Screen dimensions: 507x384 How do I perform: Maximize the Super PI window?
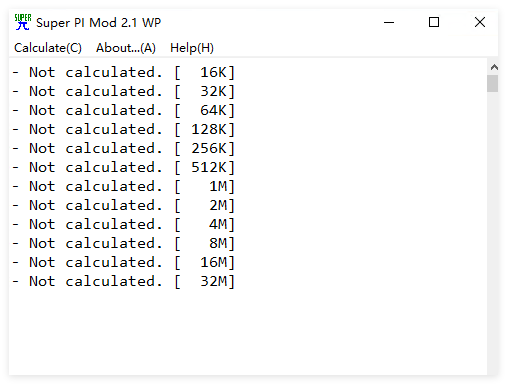coord(434,22)
